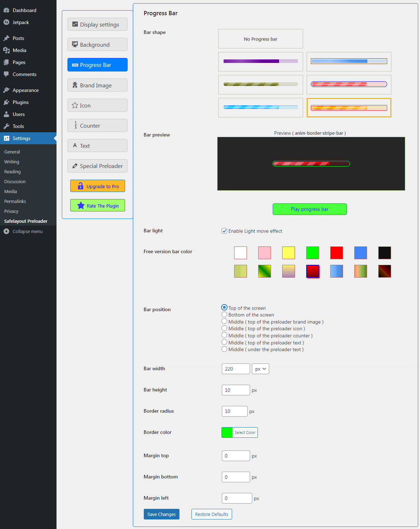Screen dimensions: 420x529
Task: Click the Plugins plug icon
Action: tap(6, 102)
